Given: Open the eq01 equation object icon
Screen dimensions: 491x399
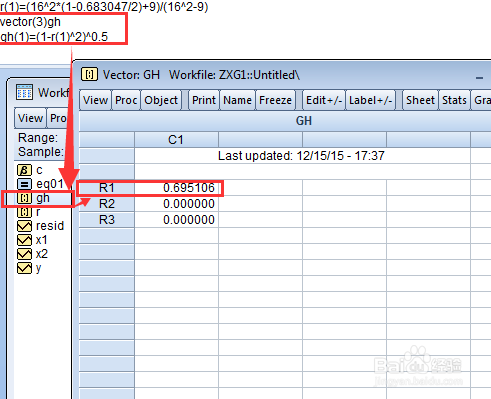Looking at the screenshot, I should pos(24,184).
